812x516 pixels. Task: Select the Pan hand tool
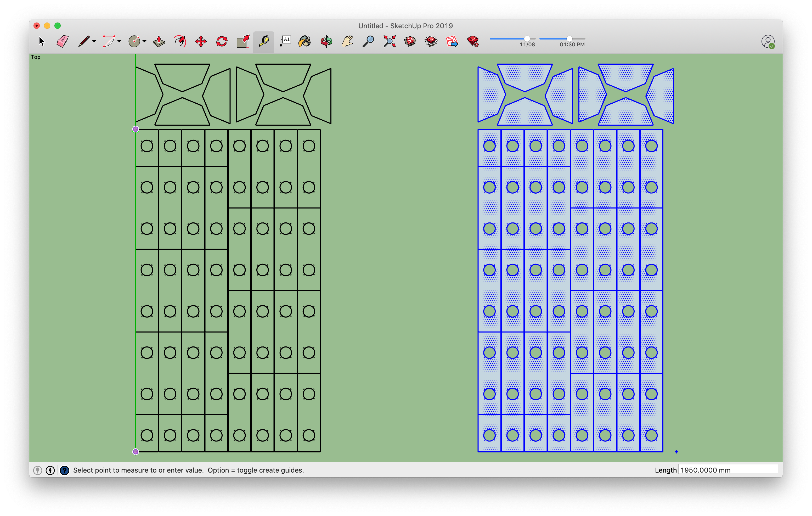pyautogui.click(x=347, y=42)
